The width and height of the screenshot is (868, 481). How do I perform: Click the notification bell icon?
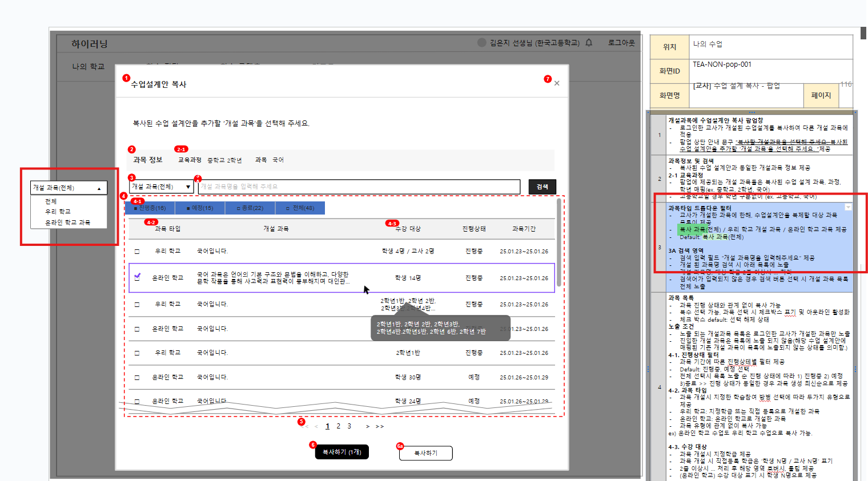[x=589, y=43]
